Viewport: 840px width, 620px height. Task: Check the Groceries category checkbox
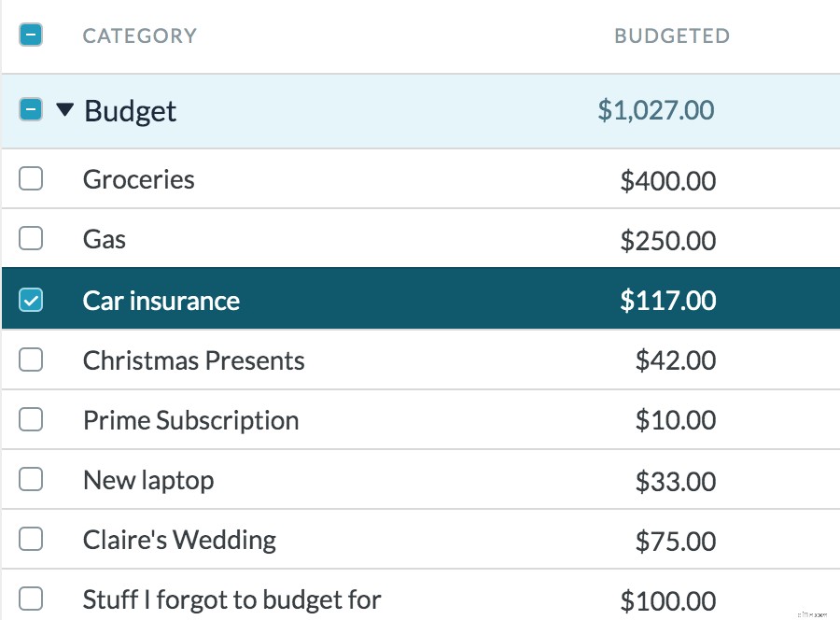(31, 179)
